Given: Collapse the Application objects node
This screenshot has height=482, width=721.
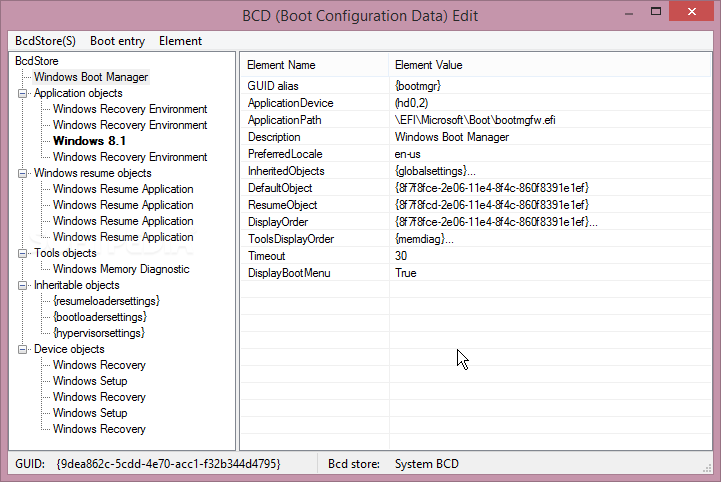Looking at the screenshot, I should pos(22,93).
